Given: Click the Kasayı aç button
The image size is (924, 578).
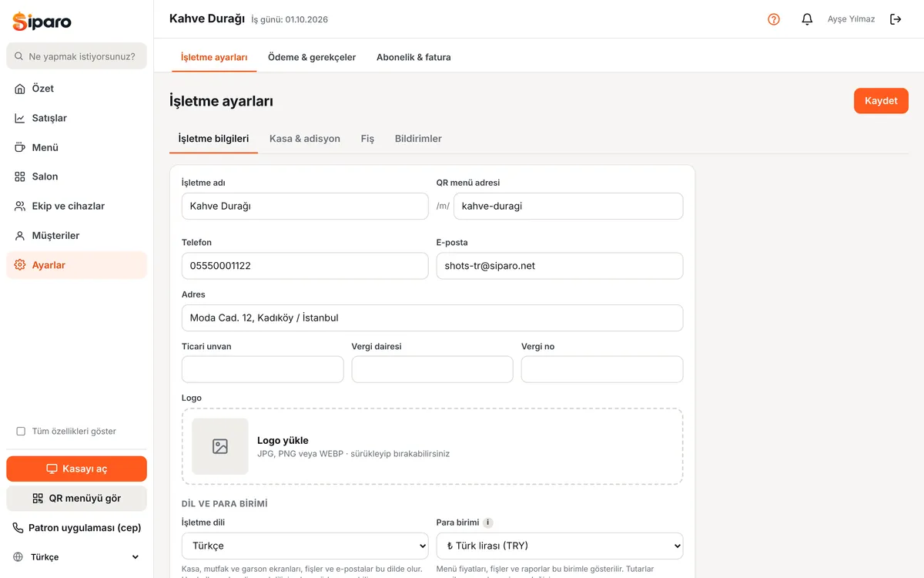Looking at the screenshot, I should [x=76, y=469].
